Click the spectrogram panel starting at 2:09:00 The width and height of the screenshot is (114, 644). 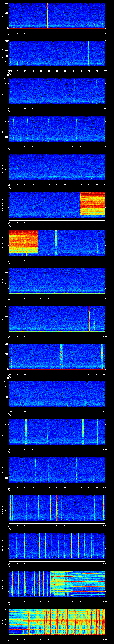coord(57,318)
